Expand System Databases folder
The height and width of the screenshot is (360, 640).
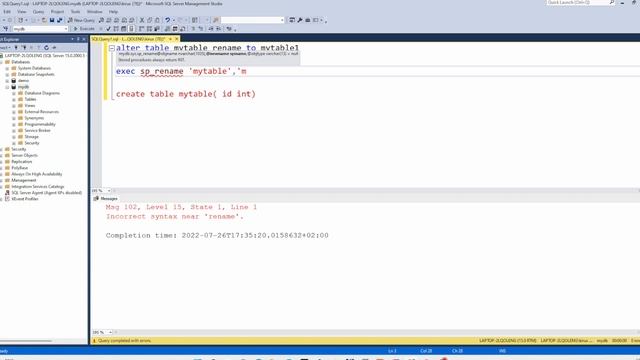7,69
